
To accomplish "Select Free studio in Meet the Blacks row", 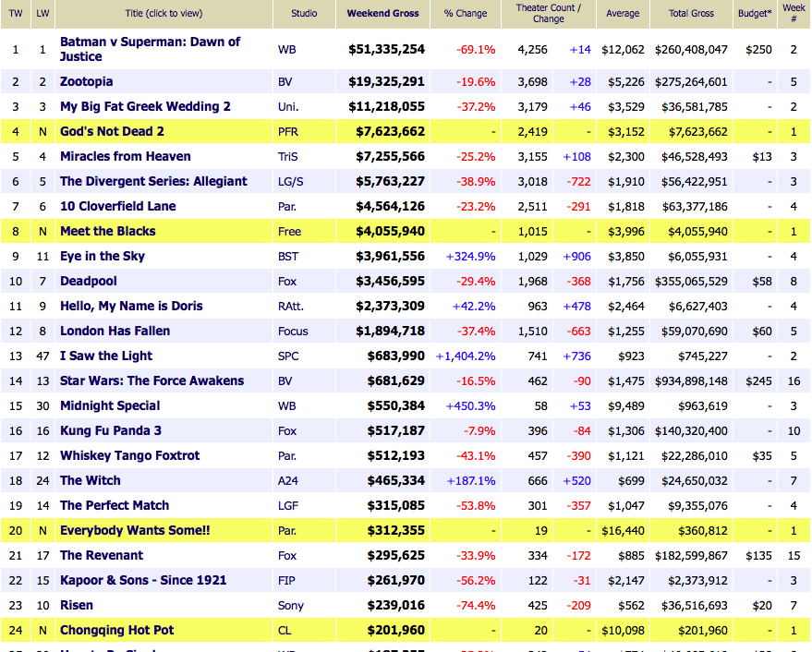I will point(289,232).
